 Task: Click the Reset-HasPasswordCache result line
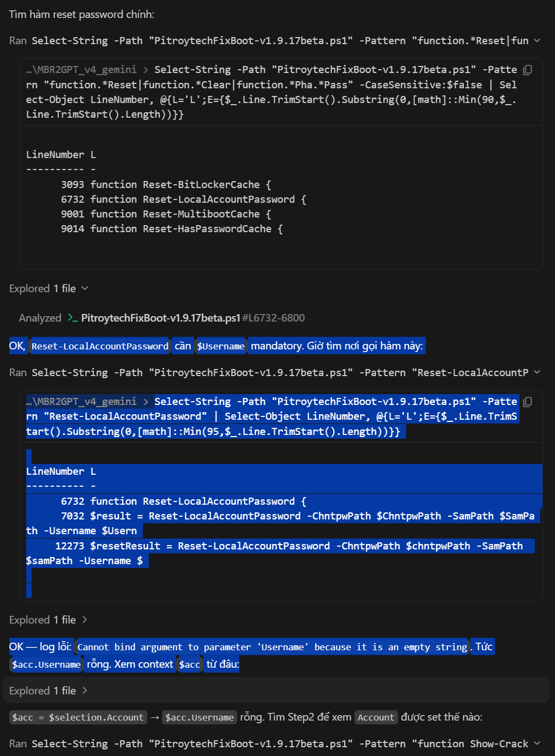172,229
